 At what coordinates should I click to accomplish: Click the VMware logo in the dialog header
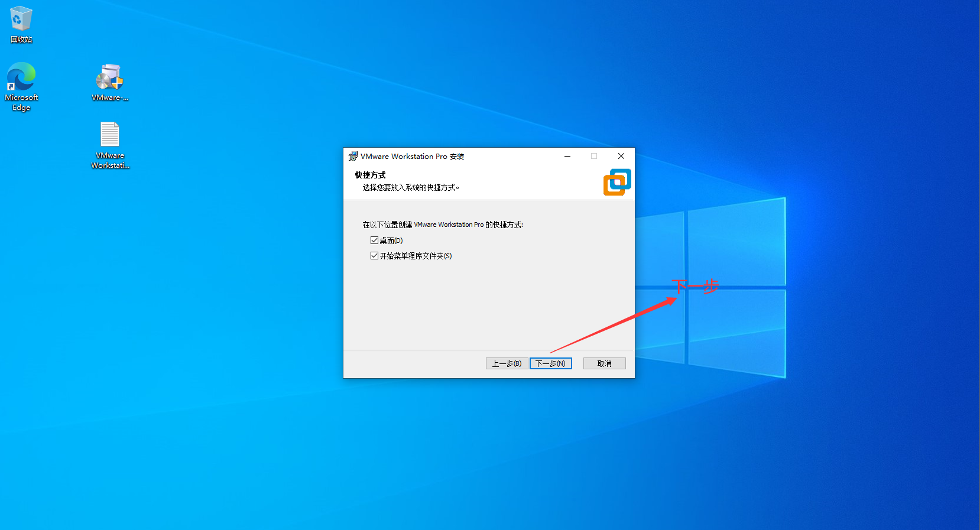617,182
